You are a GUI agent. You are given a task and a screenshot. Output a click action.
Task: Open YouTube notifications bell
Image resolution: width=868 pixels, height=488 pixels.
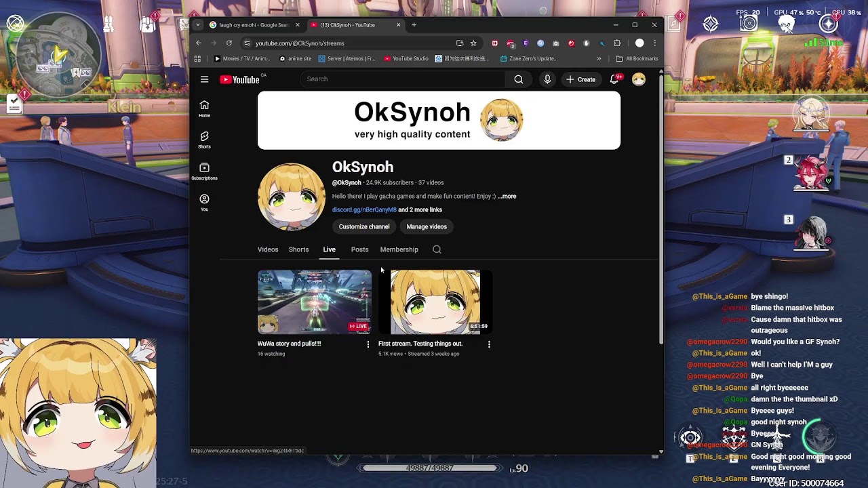pyautogui.click(x=614, y=79)
